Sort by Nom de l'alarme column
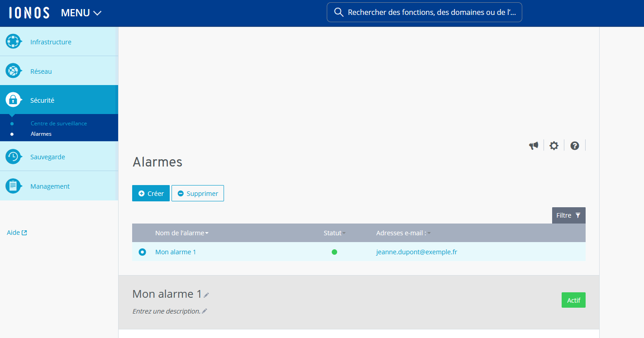 pyautogui.click(x=181, y=233)
